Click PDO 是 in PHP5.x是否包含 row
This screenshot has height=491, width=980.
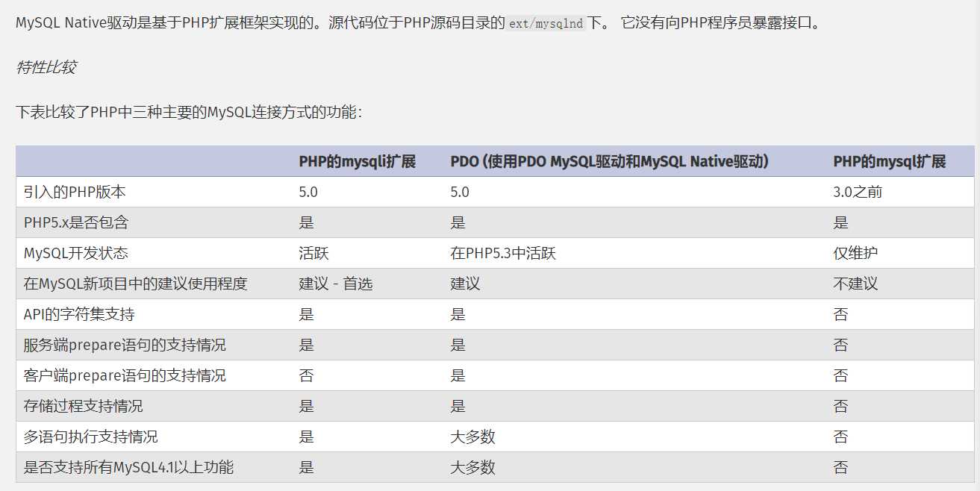(458, 222)
